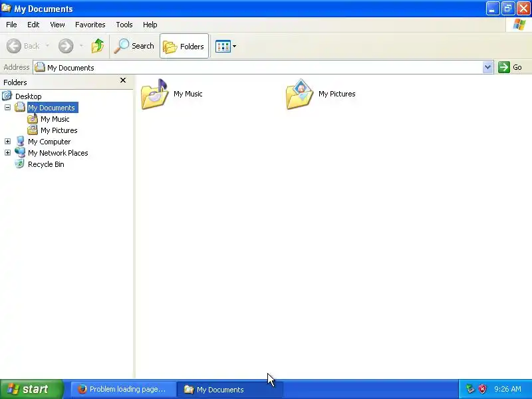This screenshot has height=399, width=532.
Task: Click the My Documents taskbar button
Action: 230,390
